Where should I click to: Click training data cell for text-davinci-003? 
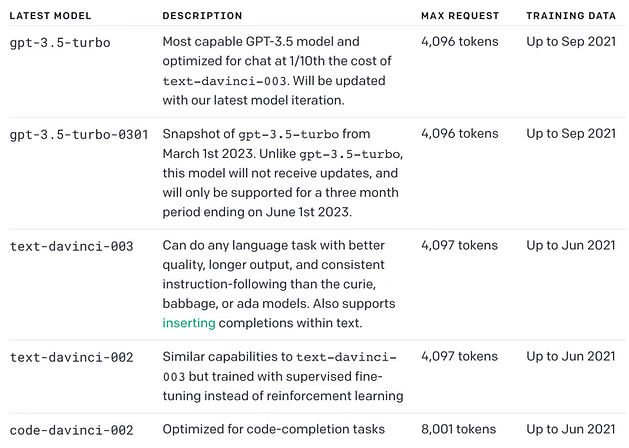571,246
